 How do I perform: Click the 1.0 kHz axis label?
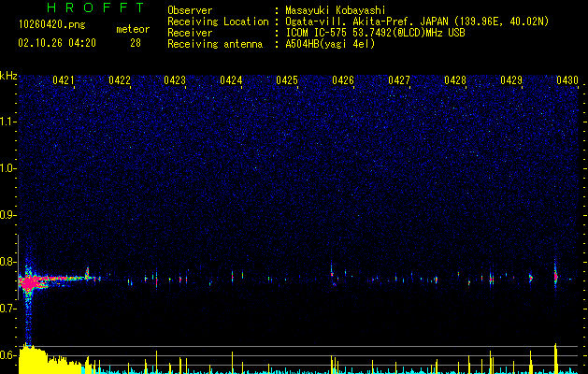click(x=8, y=168)
